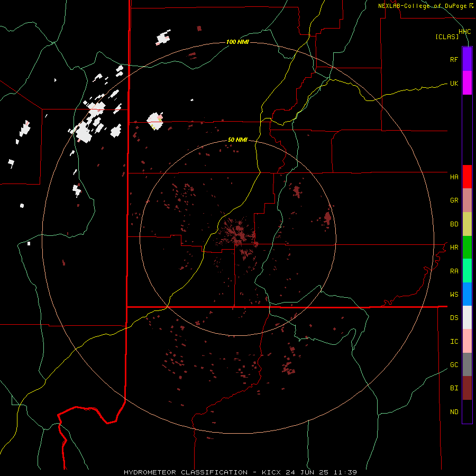The image size is (476, 476).
Task: Click the 11:39 timestamp
Action: tap(345, 472)
